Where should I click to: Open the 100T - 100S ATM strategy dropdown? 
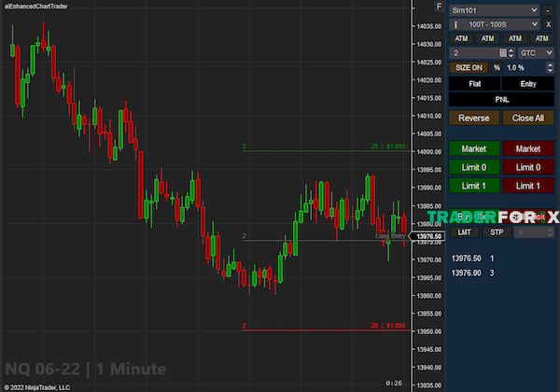495,24
